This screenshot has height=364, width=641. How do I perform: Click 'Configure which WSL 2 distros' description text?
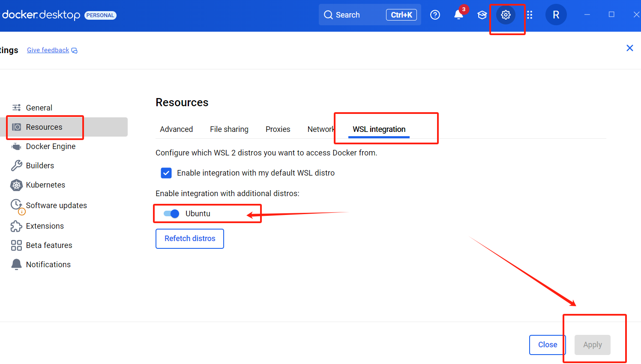266,153
